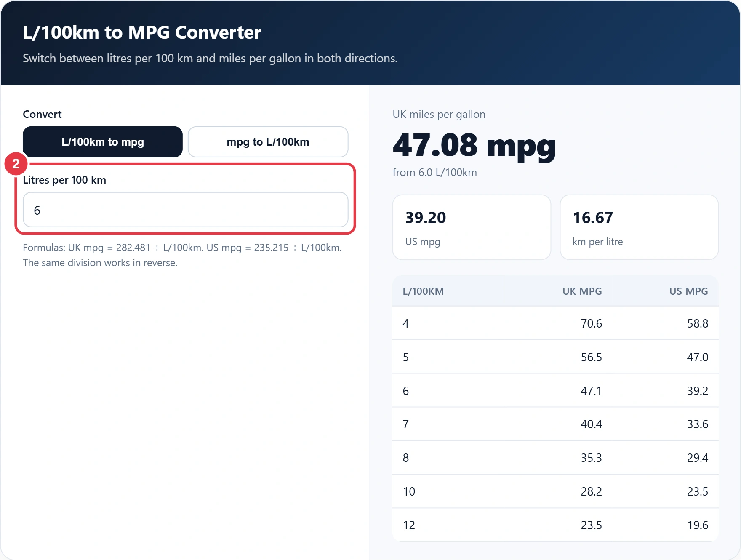The image size is (741, 560).
Task: Select the 70.6 UK mpg cell
Action: click(x=591, y=323)
